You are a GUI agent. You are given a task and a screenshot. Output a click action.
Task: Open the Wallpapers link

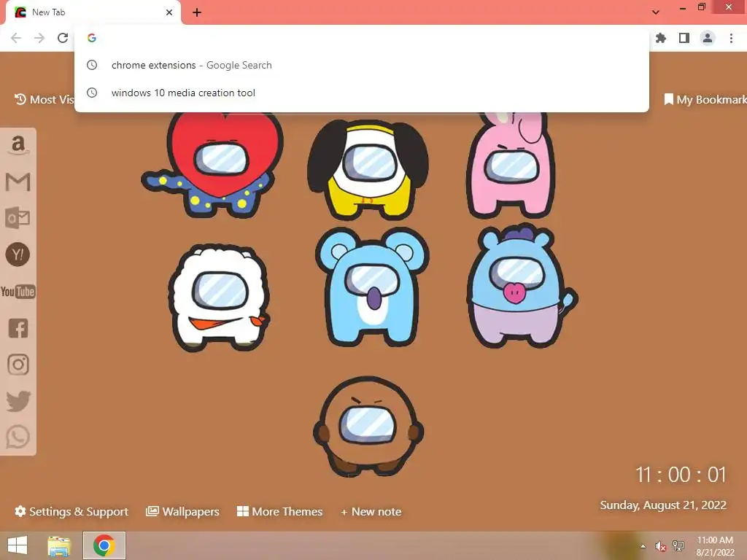click(x=182, y=511)
